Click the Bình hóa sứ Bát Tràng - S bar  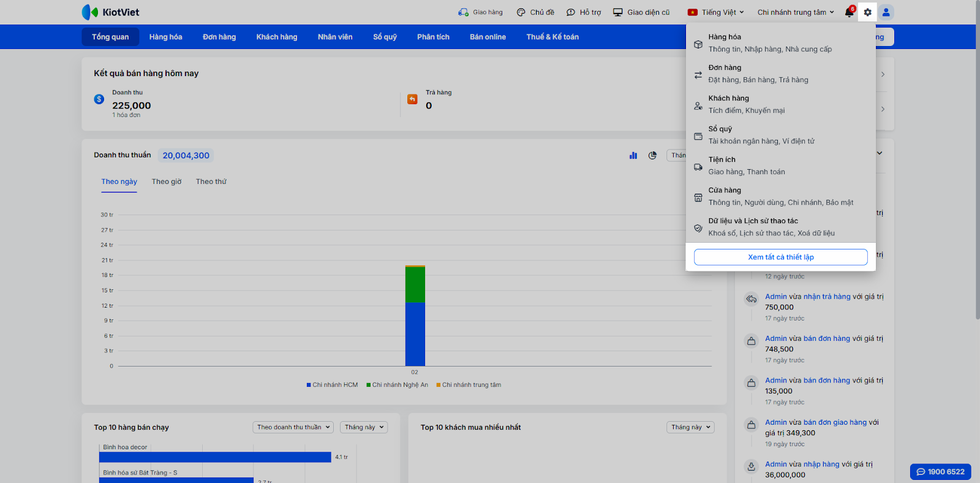pos(176,480)
